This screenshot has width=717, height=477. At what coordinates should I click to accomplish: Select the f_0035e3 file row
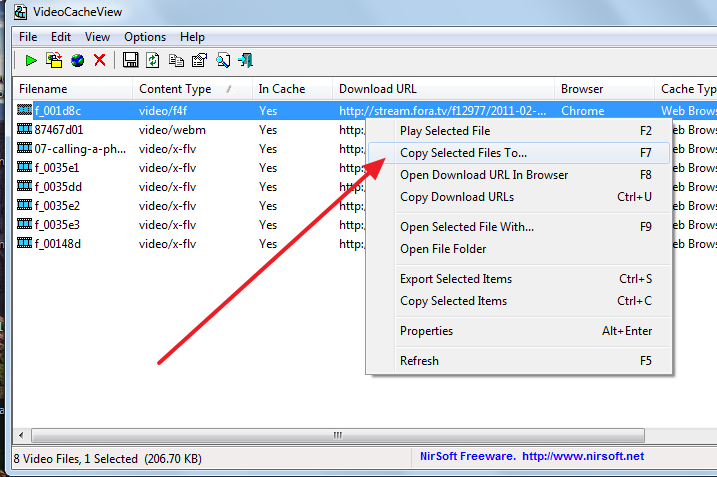point(190,225)
